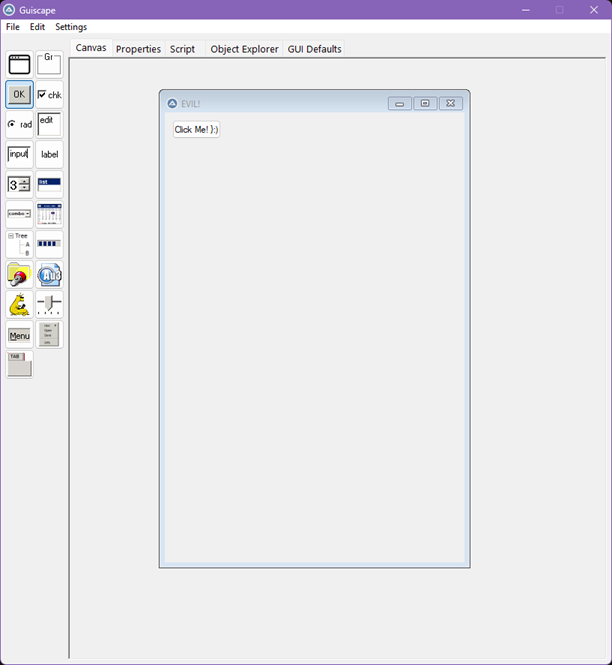Open the Settings menu
Image resolution: width=612 pixels, height=665 pixels.
71,27
